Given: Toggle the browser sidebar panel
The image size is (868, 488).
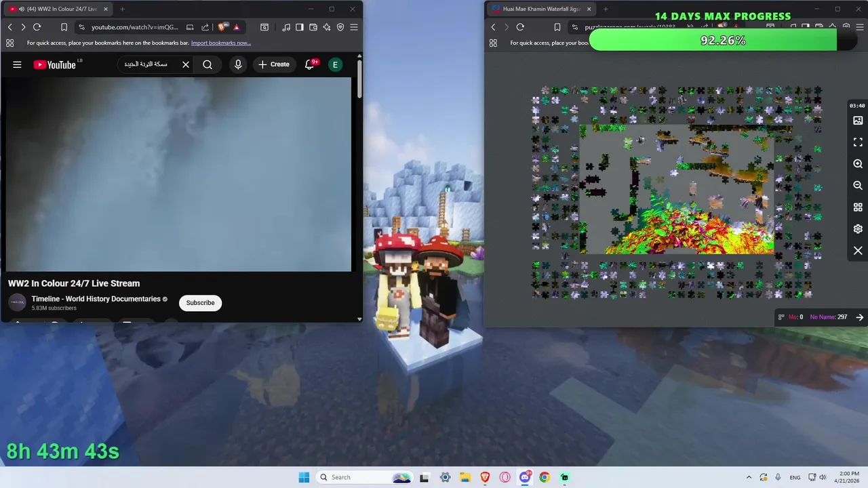Looking at the screenshot, I should (300, 27).
